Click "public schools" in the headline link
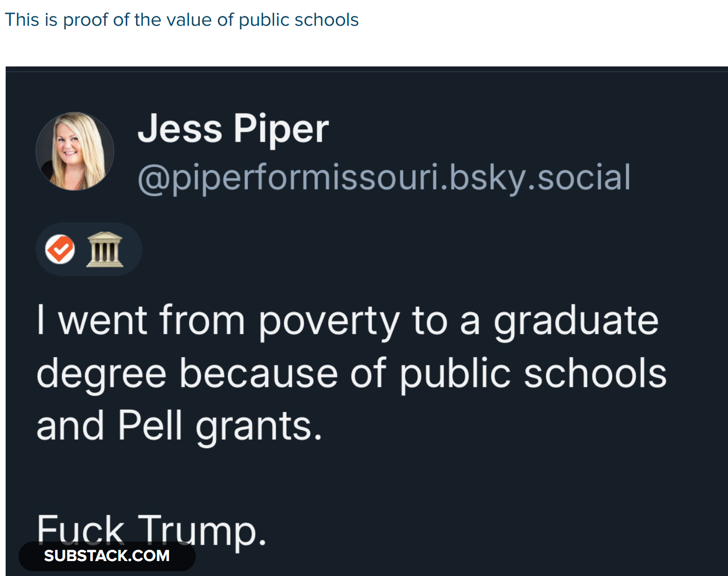The height and width of the screenshot is (576, 728). 298,20
